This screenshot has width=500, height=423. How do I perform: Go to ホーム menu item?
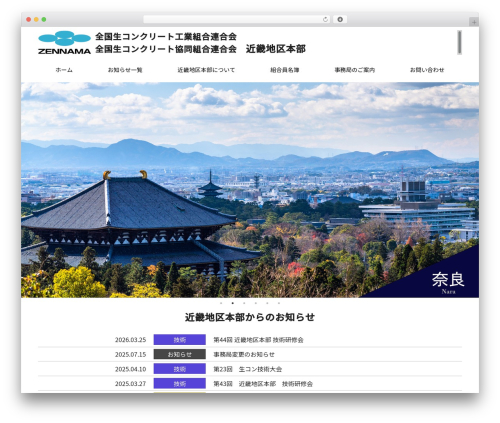64,70
